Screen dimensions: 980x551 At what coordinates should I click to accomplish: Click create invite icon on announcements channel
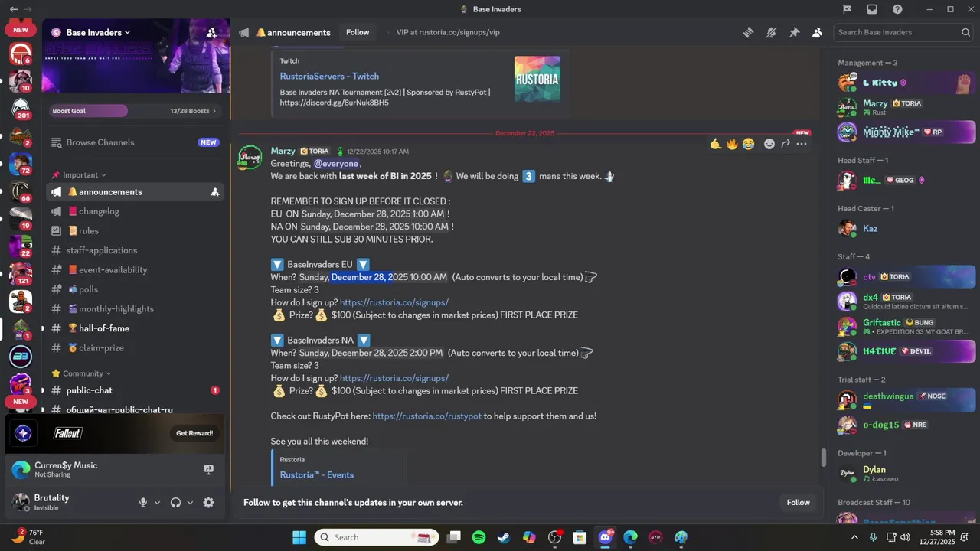click(215, 192)
